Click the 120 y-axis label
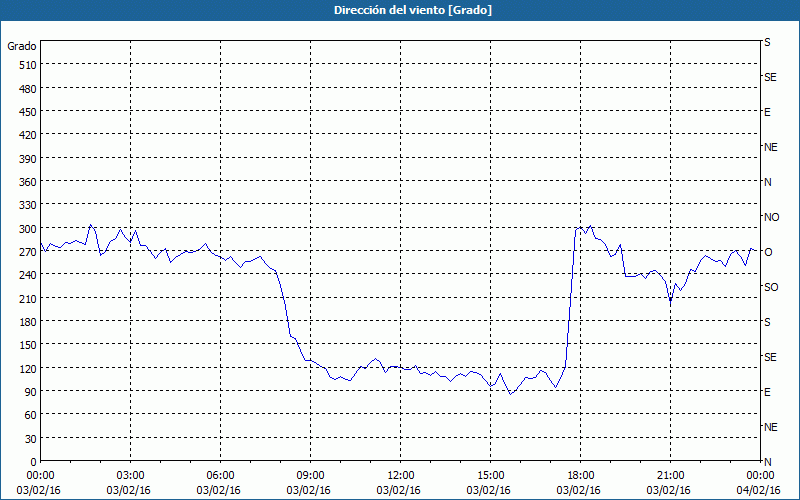The width and height of the screenshot is (800, 500). (29, 369)
